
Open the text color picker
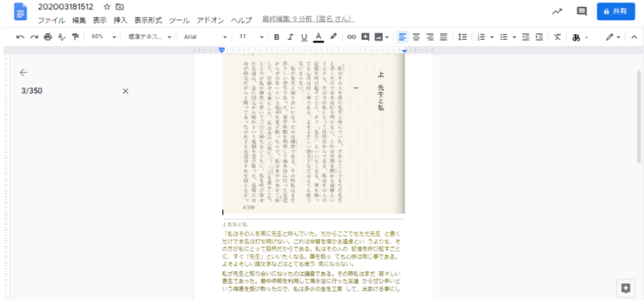tap(318, 37)
